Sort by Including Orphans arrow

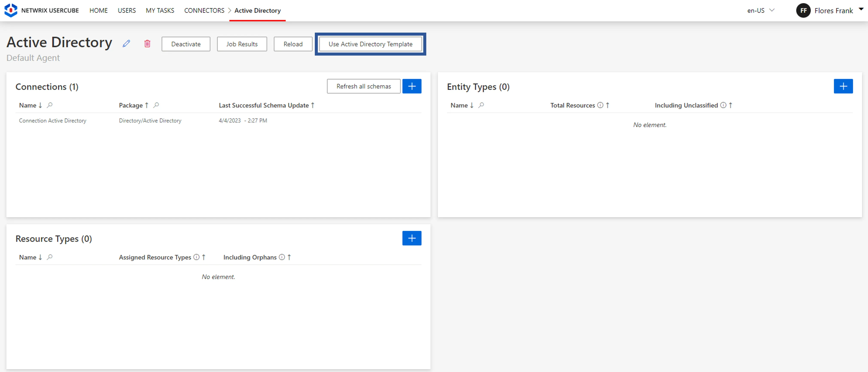pos(289,257)
